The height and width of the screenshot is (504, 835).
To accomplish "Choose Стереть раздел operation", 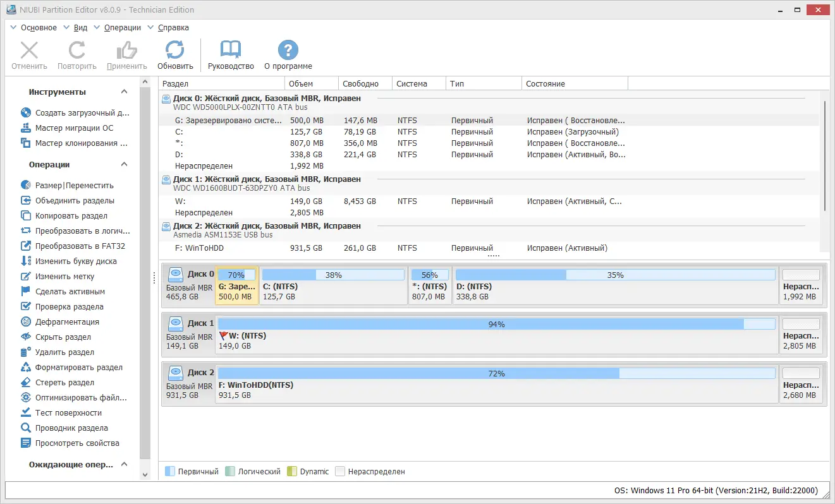I will coord(58,383).
